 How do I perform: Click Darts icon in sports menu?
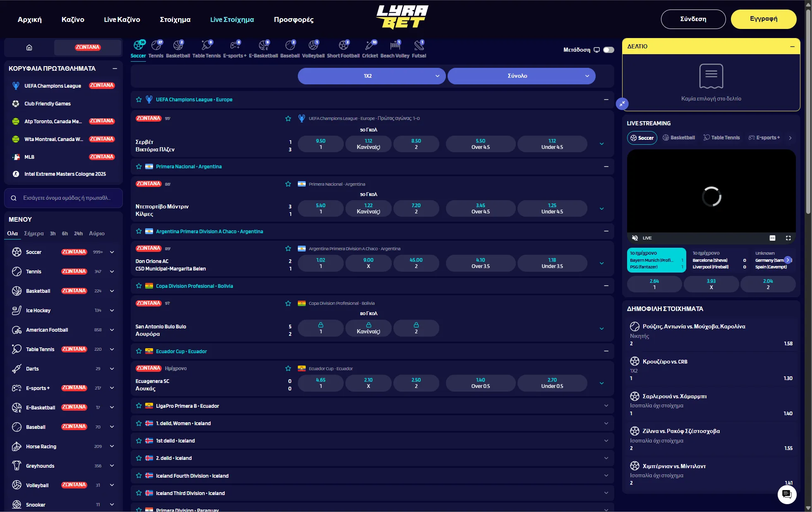[17, 368]
